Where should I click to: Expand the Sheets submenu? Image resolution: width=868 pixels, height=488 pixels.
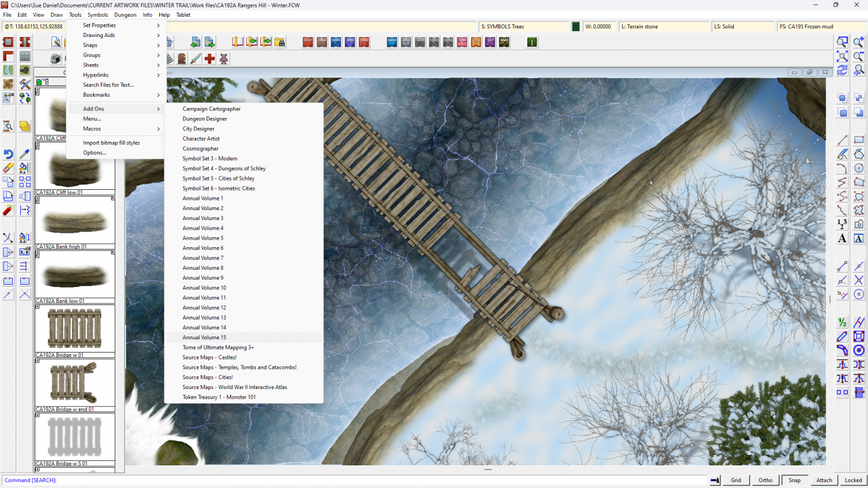pos(116,65)
